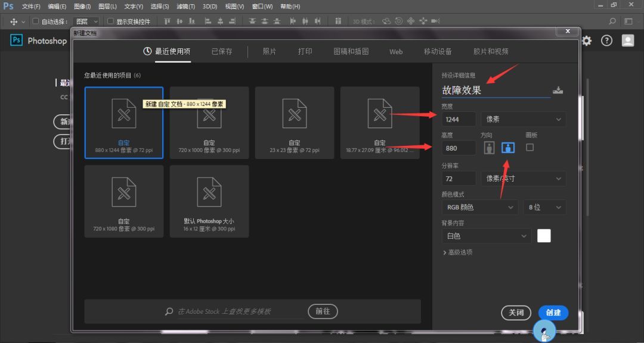Select landscape orientation button
644x343 pixels.
508,148
